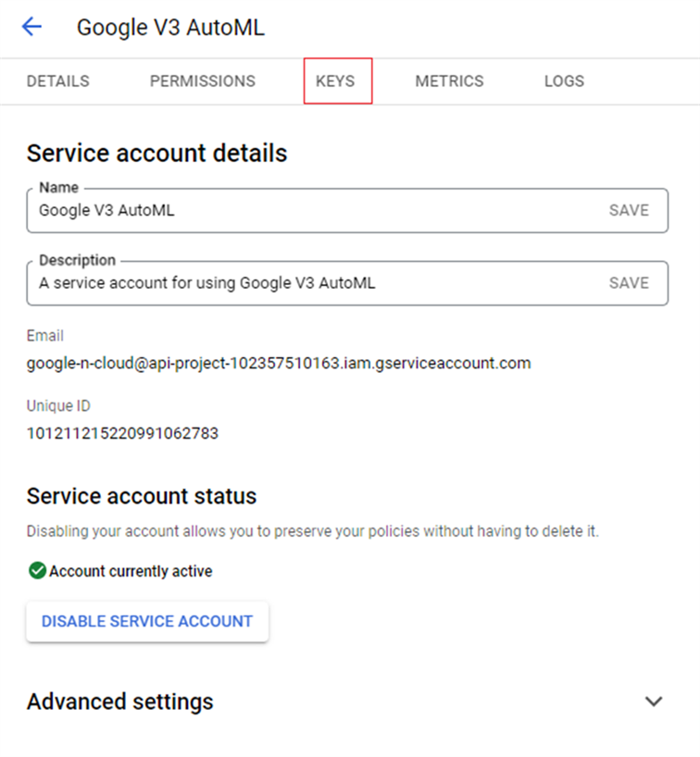
Task: Focus the Description text field
Action: 314,283
